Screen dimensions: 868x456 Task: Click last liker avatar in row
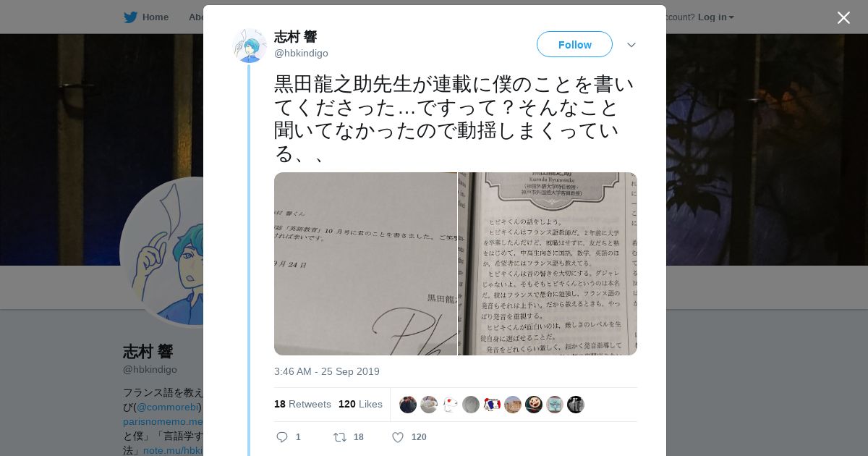(576, 405)
